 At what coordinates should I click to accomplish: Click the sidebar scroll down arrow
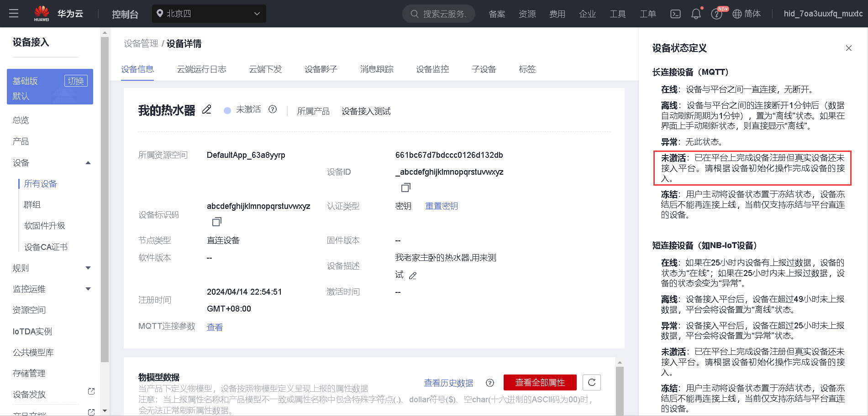pos(105,411)
